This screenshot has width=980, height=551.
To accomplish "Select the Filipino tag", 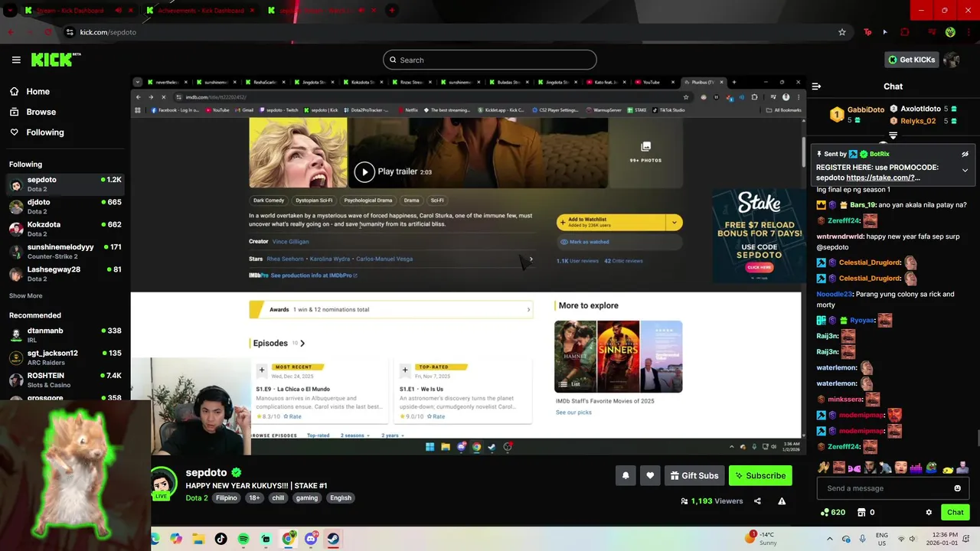I will click(227, 497).
